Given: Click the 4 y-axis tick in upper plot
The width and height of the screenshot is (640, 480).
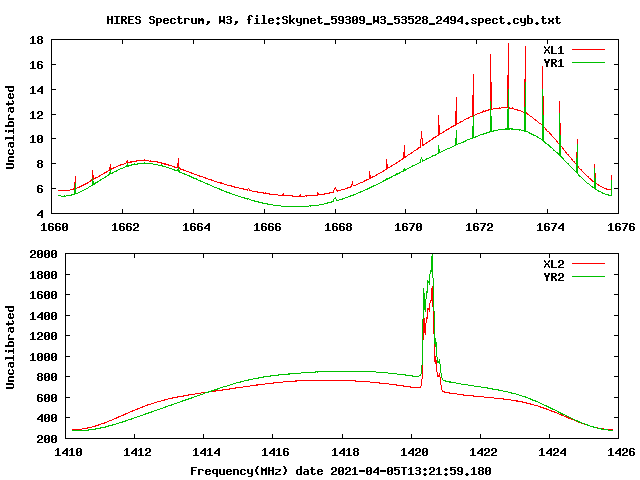Looking at the screenshot, I should pos(40,214).
